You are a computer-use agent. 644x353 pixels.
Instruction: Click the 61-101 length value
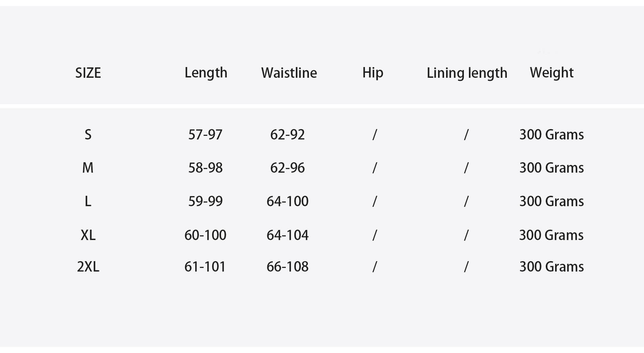205,267
